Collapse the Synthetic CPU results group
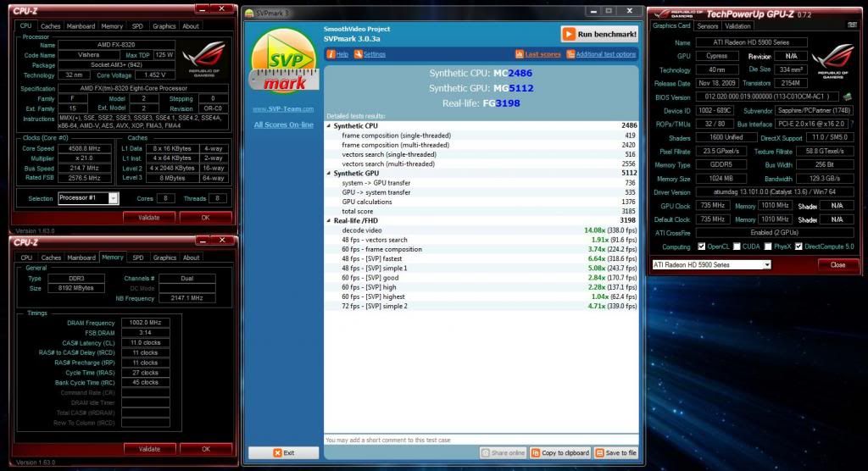This screenshot has width=868, height=471. coord(330,125)
